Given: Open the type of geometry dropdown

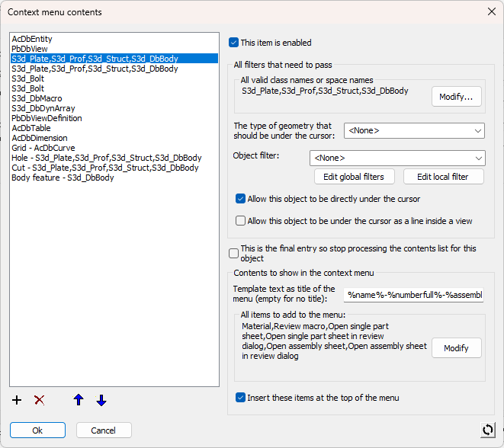Looking at the screenshot, I should pos(414,131).
